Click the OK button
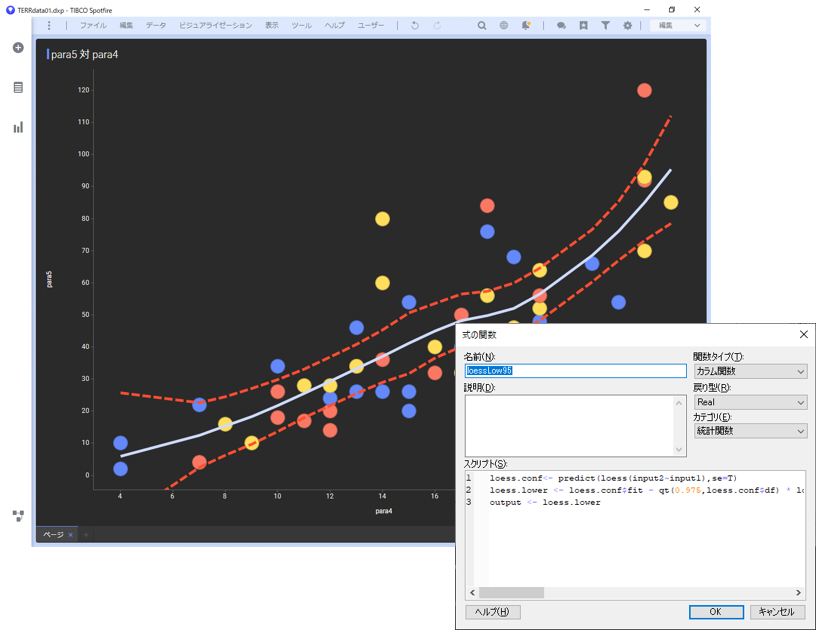820x633 pixels. (x=716, y=612)
